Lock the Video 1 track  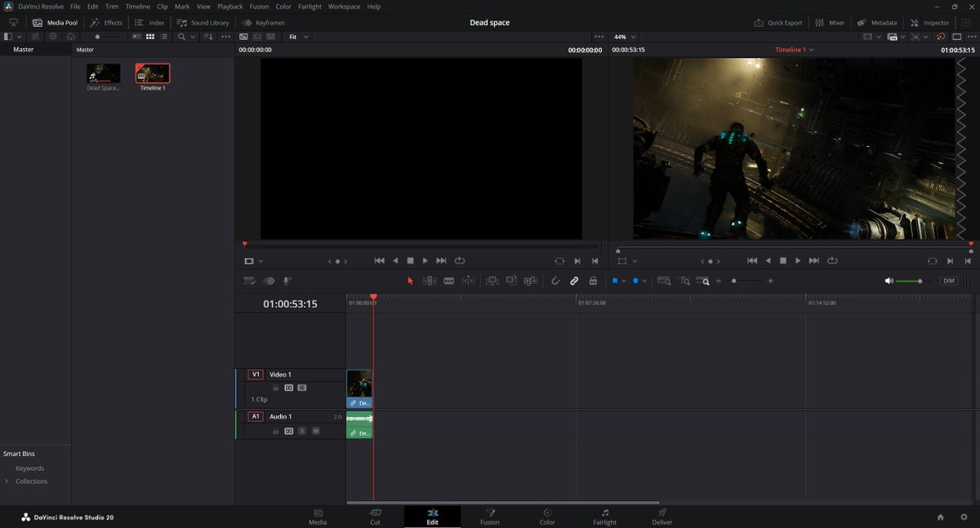(x=276, y=388)
